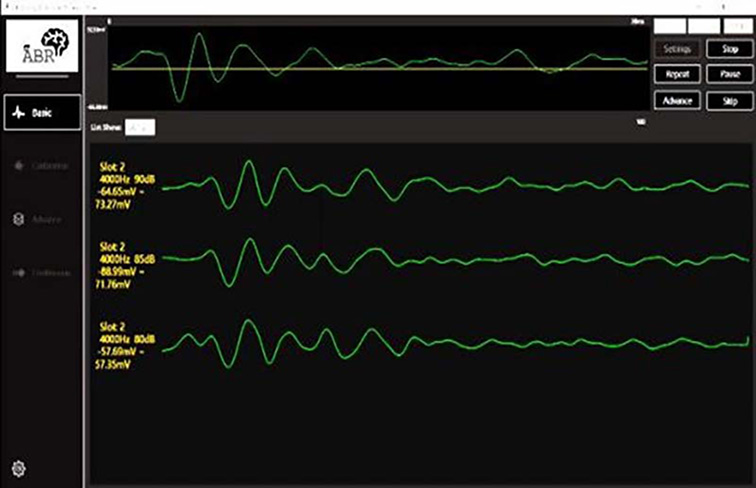
Task: Select the Basic waveform icon in sidebar
Action: pyautogui.click(x=18, y=114)
